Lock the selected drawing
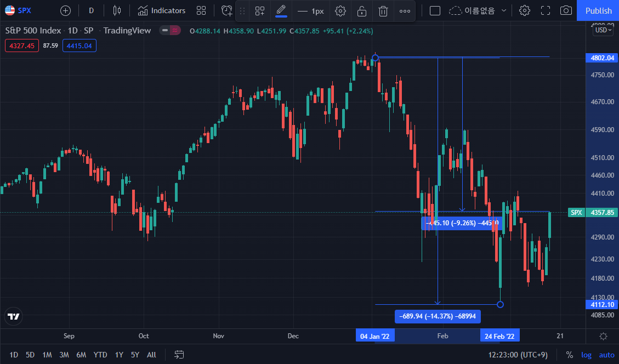 [x=362, y=11]
